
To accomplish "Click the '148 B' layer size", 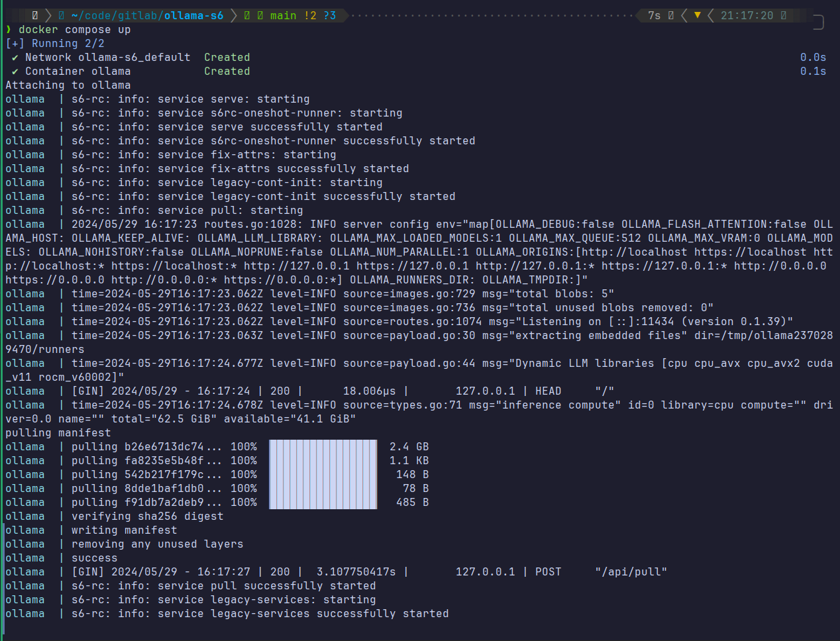I will coord(413,475).
